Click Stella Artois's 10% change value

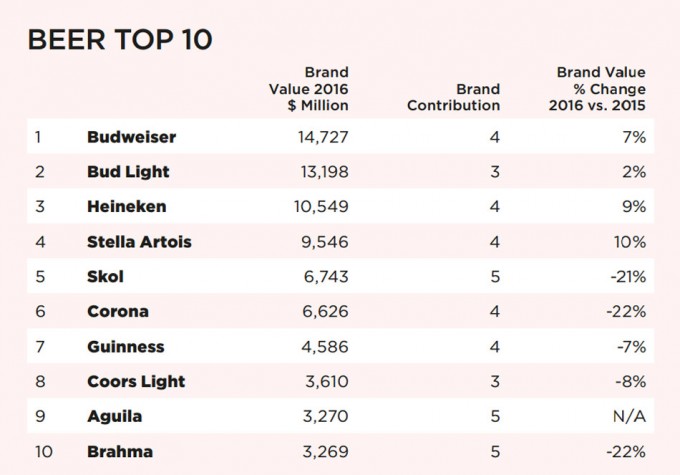(x=631, y=242)
